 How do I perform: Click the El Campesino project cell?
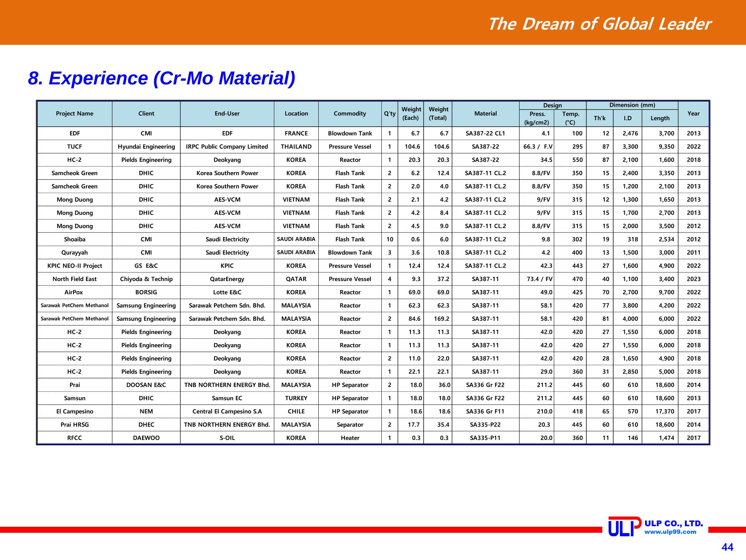75,411
